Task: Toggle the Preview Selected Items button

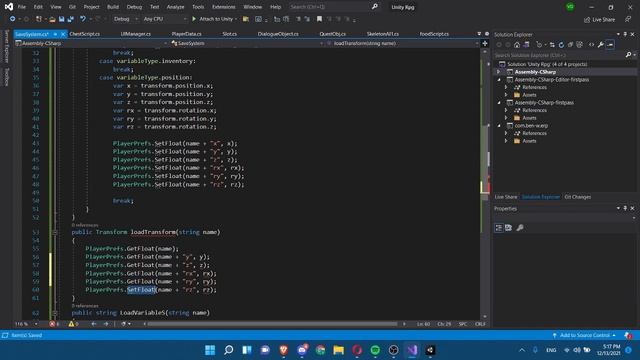Action: point(610,44)
